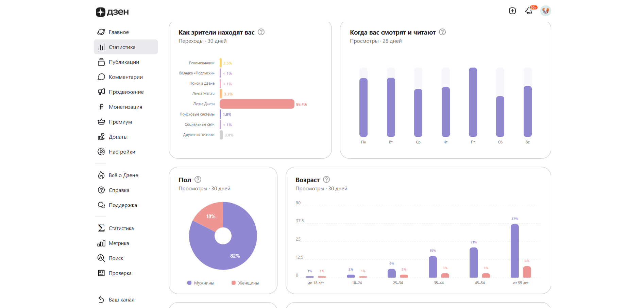Show help for Как зрители находят вас

[261, 32]
